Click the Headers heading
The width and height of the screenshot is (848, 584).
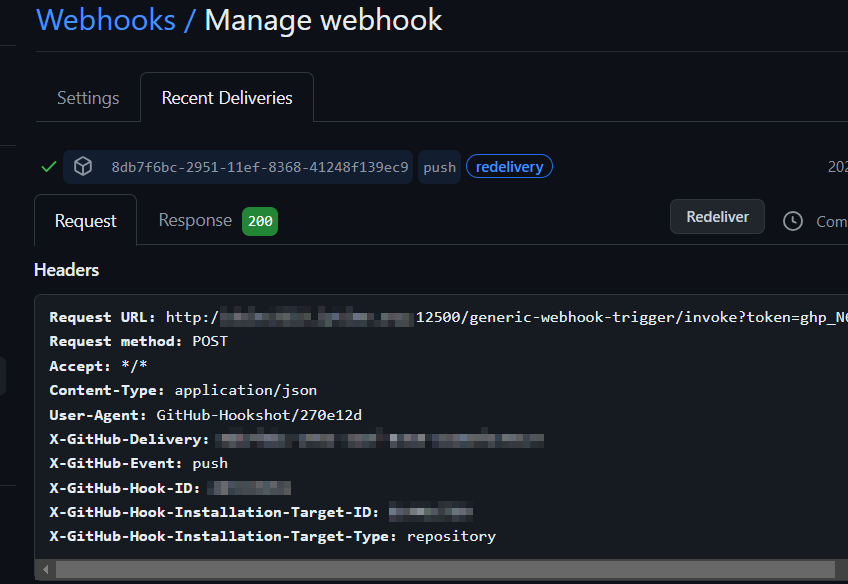(x=67, y=270)
